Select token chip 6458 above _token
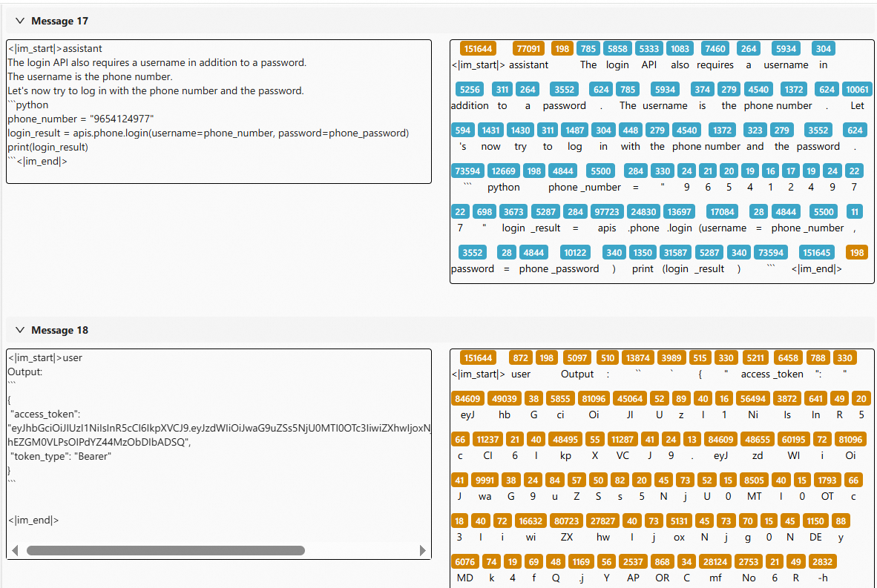This screenshot has height=588, width=877. [x=787, y=357]
